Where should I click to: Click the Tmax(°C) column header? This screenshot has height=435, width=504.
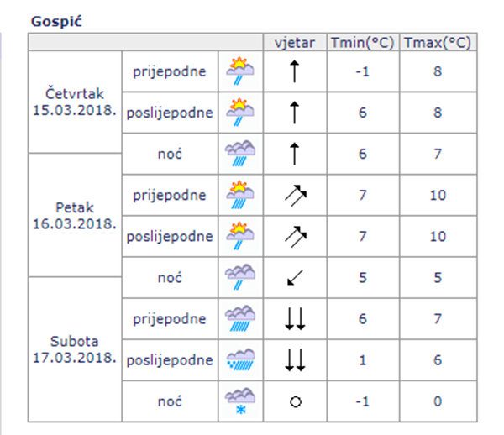[437, 43]
